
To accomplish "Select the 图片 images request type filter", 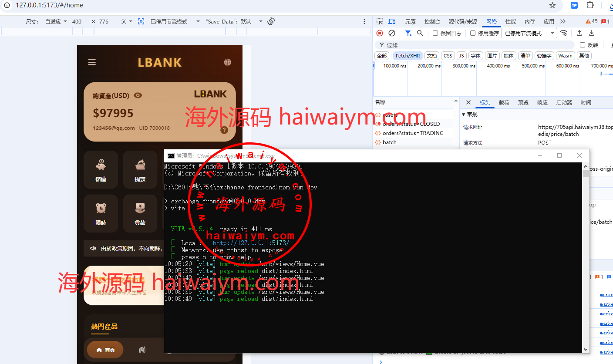I will click(492, 56).
